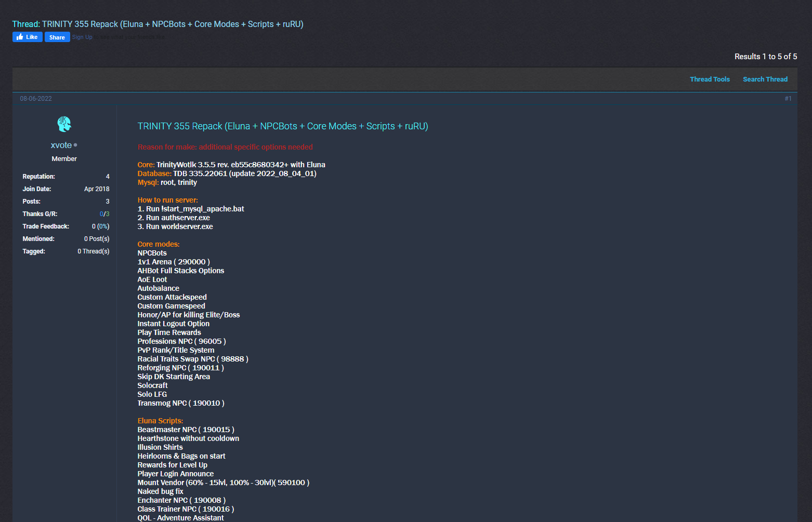Click 'Transmog NPC ( 190010 )' entry

[181, 403]
